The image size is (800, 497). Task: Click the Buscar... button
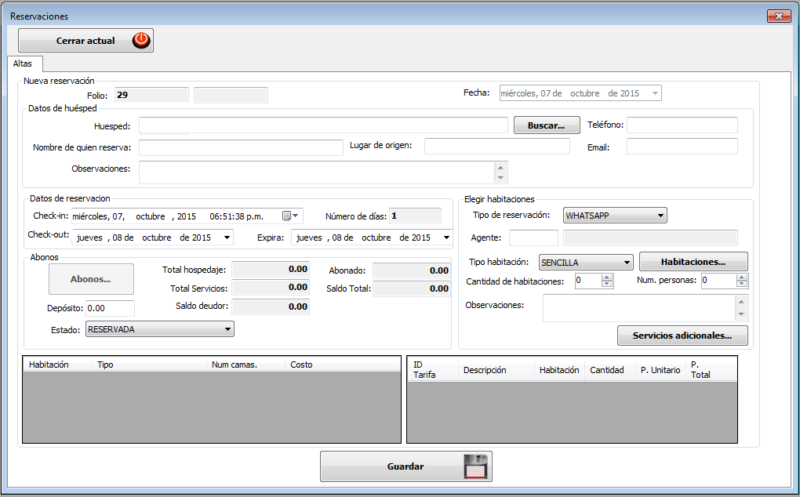click(x=546, y=125)
